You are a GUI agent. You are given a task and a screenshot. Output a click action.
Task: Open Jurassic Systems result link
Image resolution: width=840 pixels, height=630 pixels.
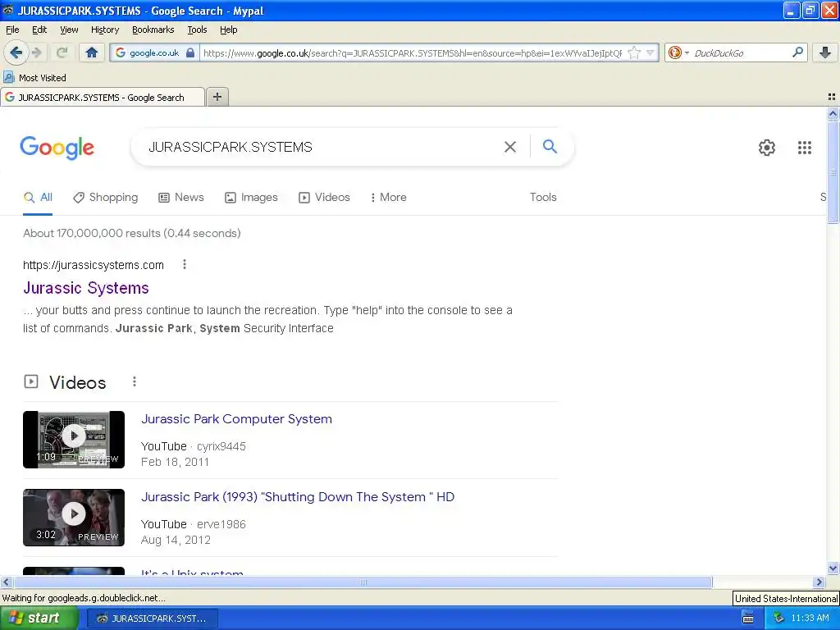(85, 288)
